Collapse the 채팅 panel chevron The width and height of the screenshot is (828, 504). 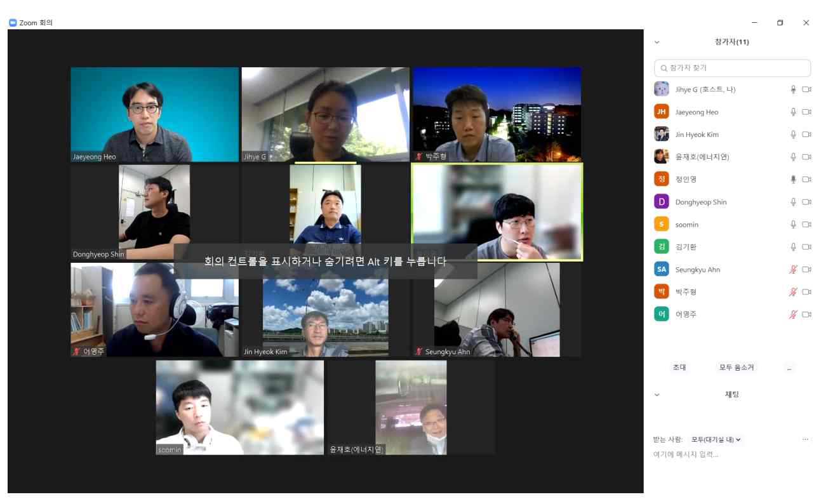pos(657,394)
